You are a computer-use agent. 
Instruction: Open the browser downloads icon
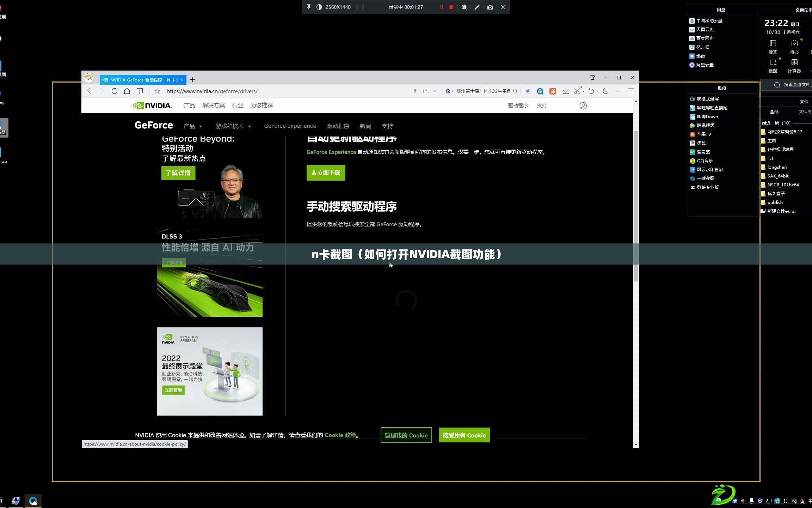(566, 91)
